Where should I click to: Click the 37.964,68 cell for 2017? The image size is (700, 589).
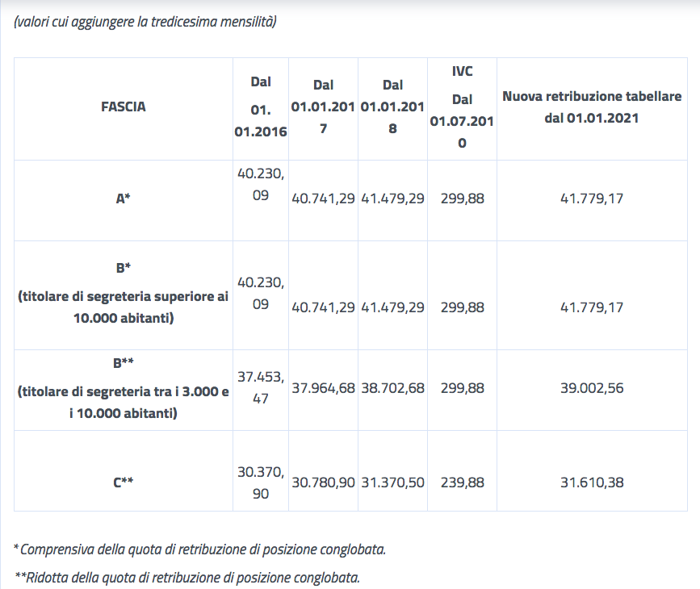point(323,388)
